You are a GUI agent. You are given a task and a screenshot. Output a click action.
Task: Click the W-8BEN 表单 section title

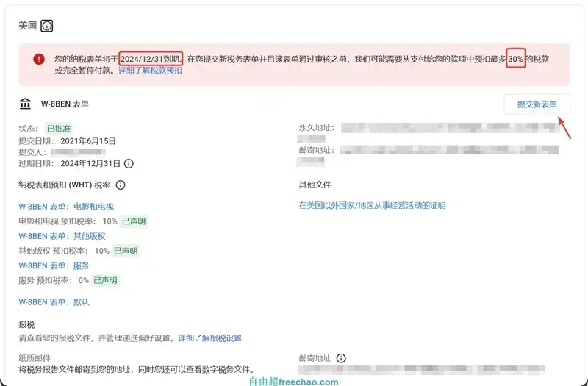(x=65, y=104)
